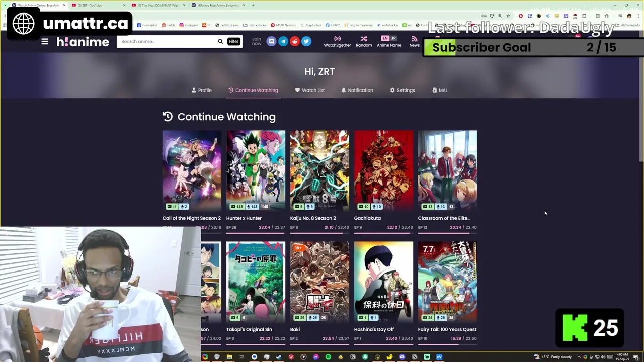Open Messenger from the taskbar
Viewport: 644px width, 362px height.
pos(316,357)
